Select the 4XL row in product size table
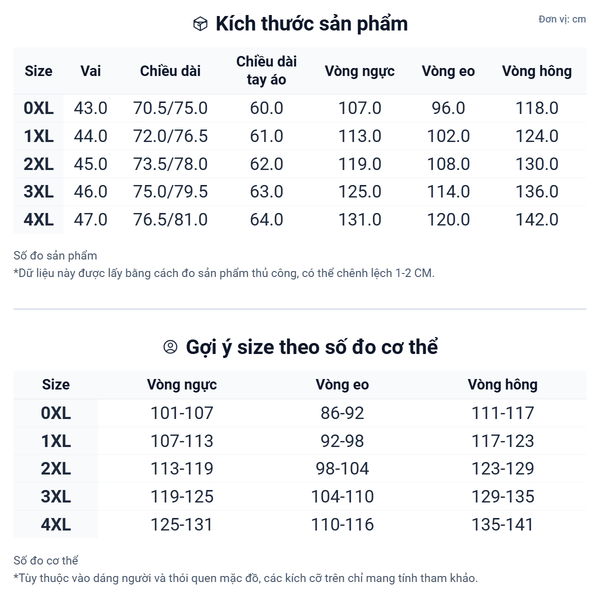600x600 pixels. point(39,220)
